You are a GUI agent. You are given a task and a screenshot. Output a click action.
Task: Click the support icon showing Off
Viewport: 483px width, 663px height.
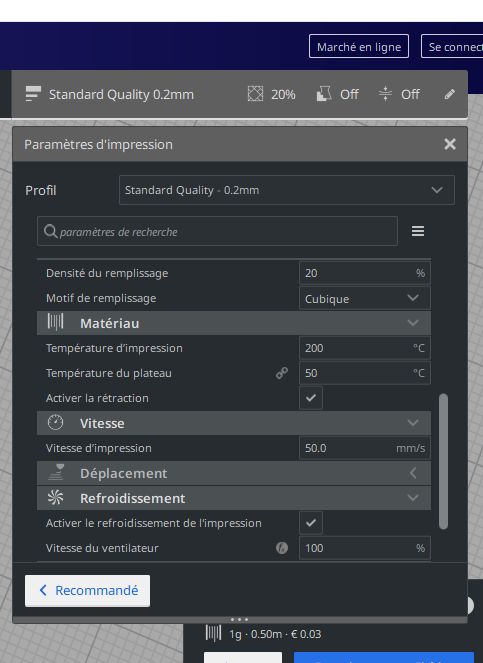(324, 94)
